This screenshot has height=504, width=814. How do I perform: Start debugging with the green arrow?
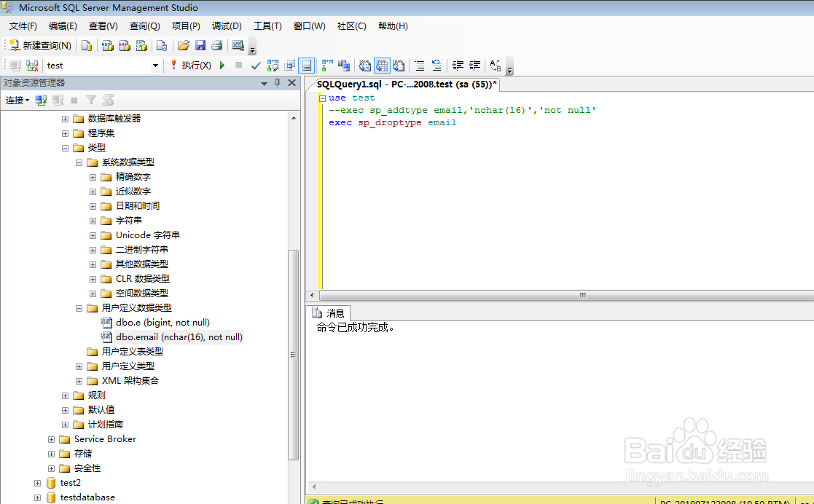(222, 66)
